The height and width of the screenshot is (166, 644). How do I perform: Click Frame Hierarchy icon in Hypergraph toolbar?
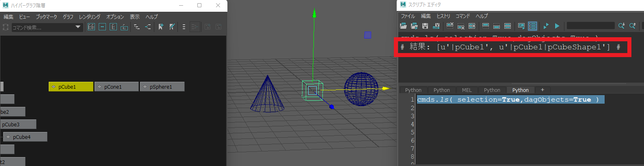113,27
